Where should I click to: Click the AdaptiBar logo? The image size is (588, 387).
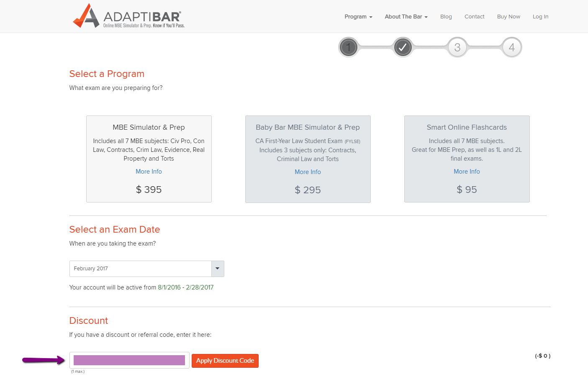(128, 16)
